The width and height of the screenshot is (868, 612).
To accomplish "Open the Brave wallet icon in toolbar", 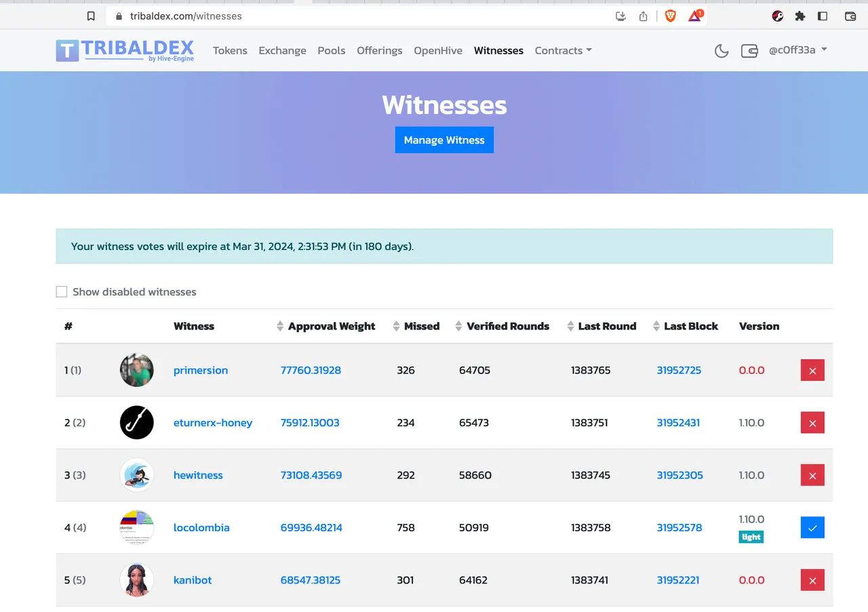I will tap(850, 16).
